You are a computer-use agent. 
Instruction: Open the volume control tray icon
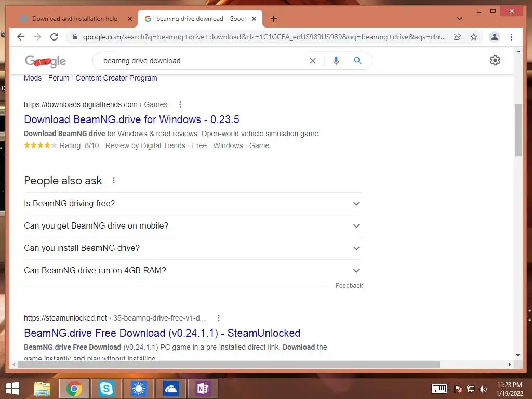(483, 389)
